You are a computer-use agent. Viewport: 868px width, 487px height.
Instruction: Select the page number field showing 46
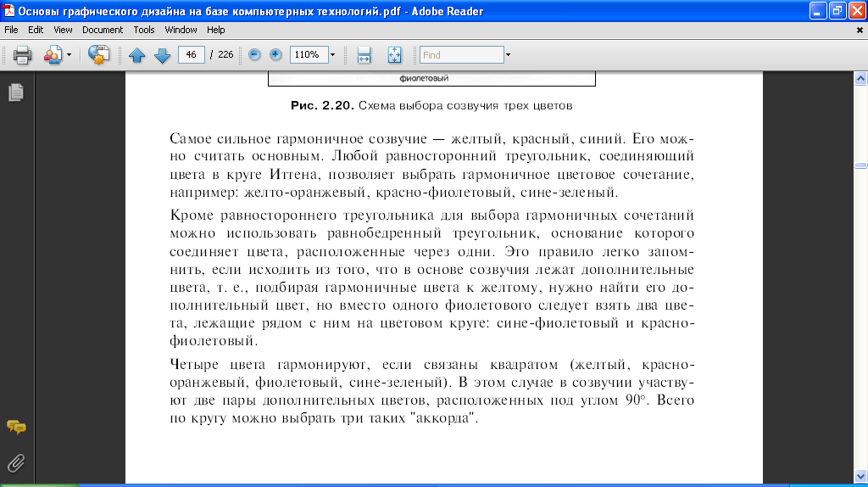tap(192, 54)
